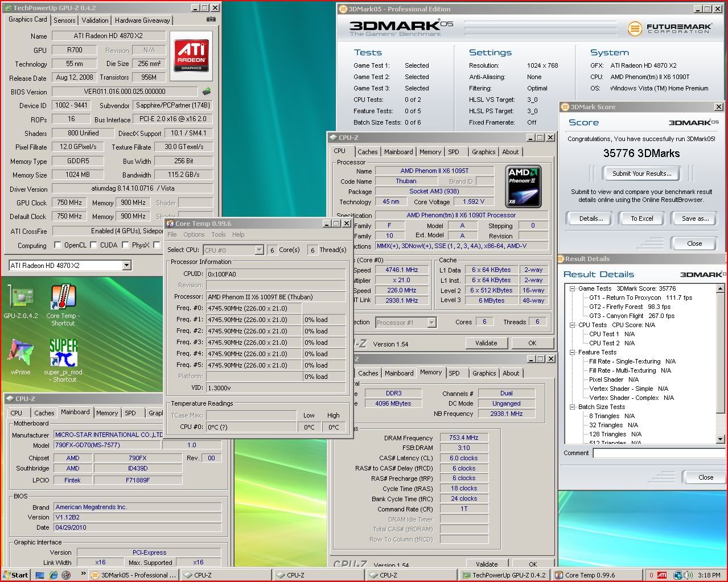Click Validate in the top CPU-Z window
This screenshot has width=728, height=582.
486,343
